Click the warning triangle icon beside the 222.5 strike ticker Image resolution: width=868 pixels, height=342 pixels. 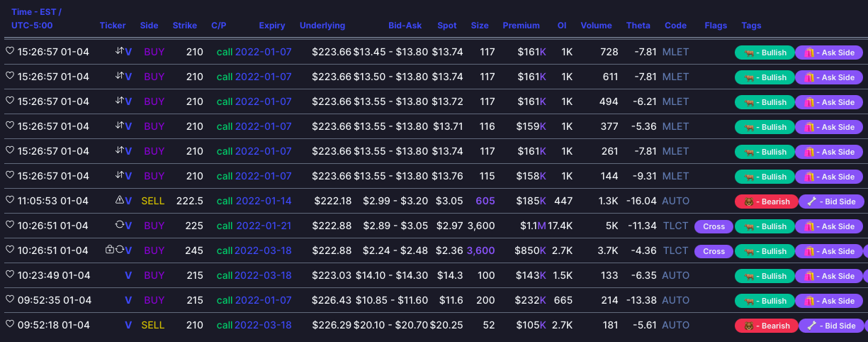click(x=120, y=201)
